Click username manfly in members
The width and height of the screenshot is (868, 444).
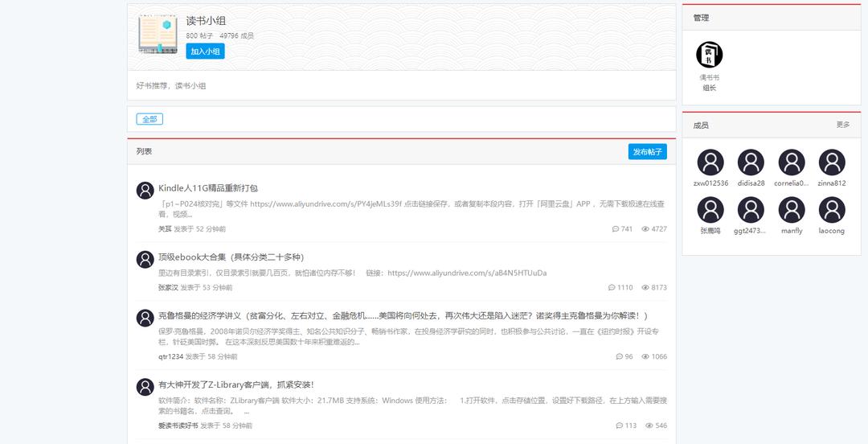[x=792, y=231]
